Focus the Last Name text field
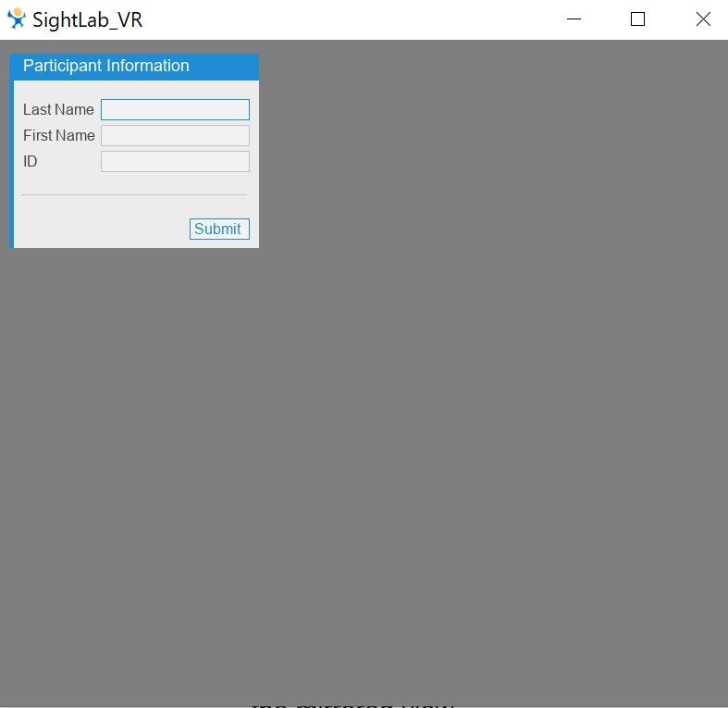Screen dimensions: 728x708 tap(175, 109)
